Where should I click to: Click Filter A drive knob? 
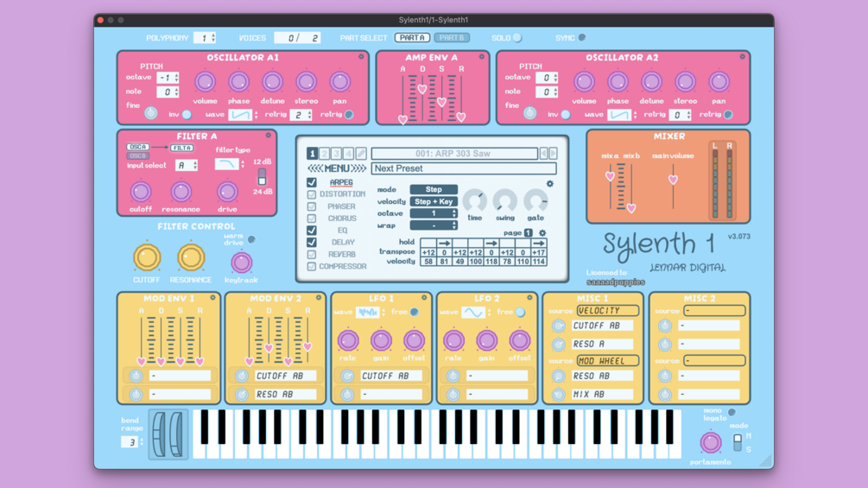pyautogui.click(x=227, y=192)
